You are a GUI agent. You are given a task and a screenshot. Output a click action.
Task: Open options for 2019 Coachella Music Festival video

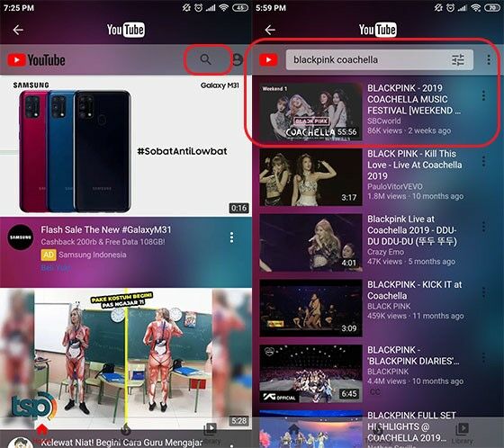[483, 95]
